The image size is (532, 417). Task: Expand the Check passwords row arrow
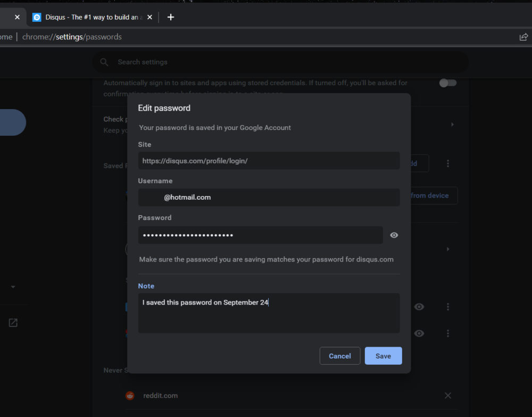click(452, 125)
